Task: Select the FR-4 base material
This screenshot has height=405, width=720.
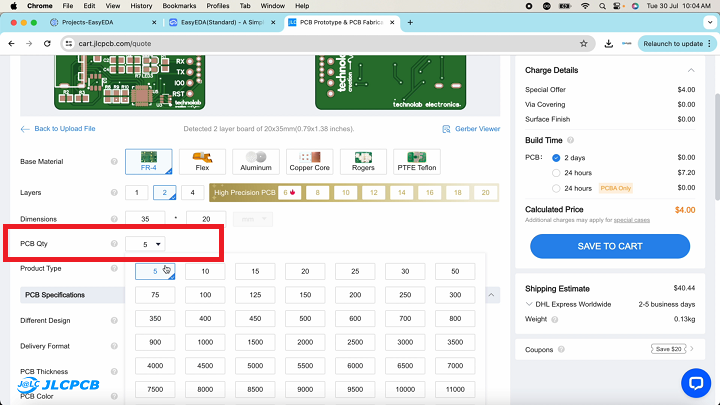Action: pos(149,162)
